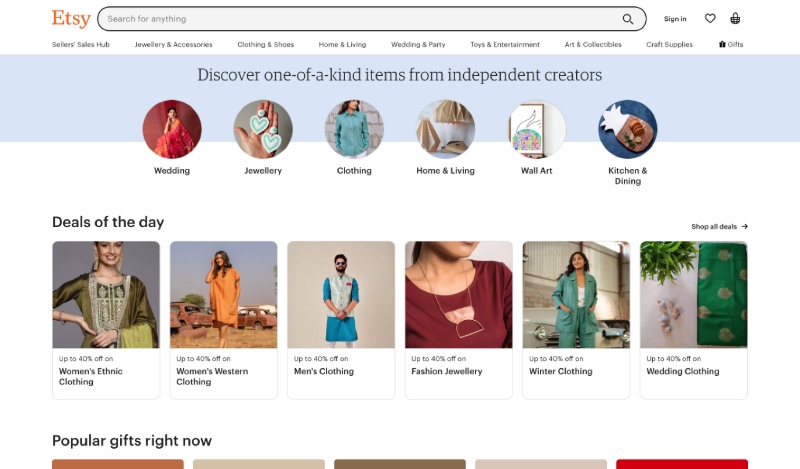Click the search magnifier icon
800x469 pixels.
(628, 19)
